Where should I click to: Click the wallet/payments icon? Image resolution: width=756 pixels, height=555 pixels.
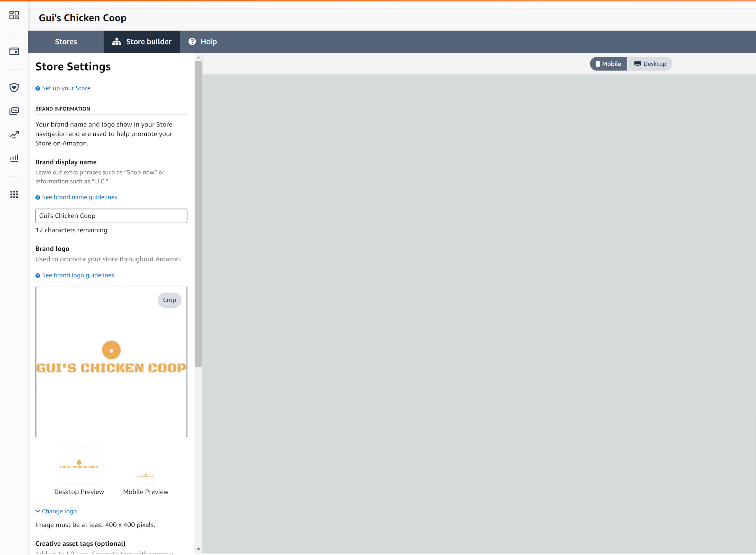pos(14,52)
